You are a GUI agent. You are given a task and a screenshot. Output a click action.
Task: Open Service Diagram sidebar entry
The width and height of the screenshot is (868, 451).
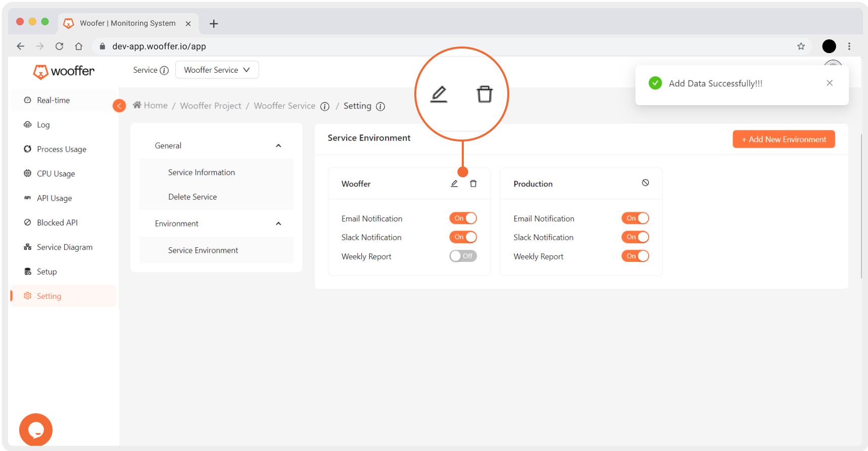click(x=63, y=247)
